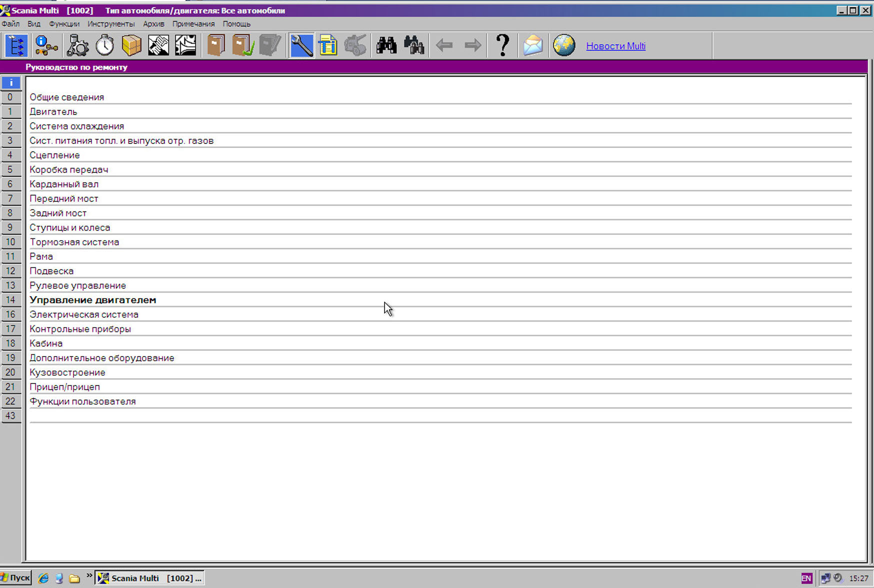The width and height of the screenshot is (874, 588).
Task: Click the binoculars search icon
Action: tap(386, 45)
